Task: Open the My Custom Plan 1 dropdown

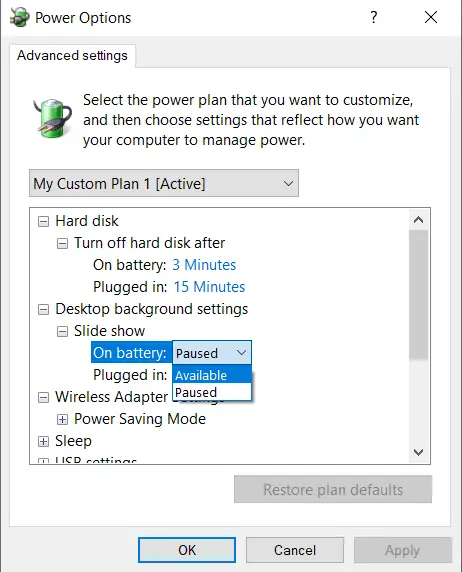Action: (164, 183)
